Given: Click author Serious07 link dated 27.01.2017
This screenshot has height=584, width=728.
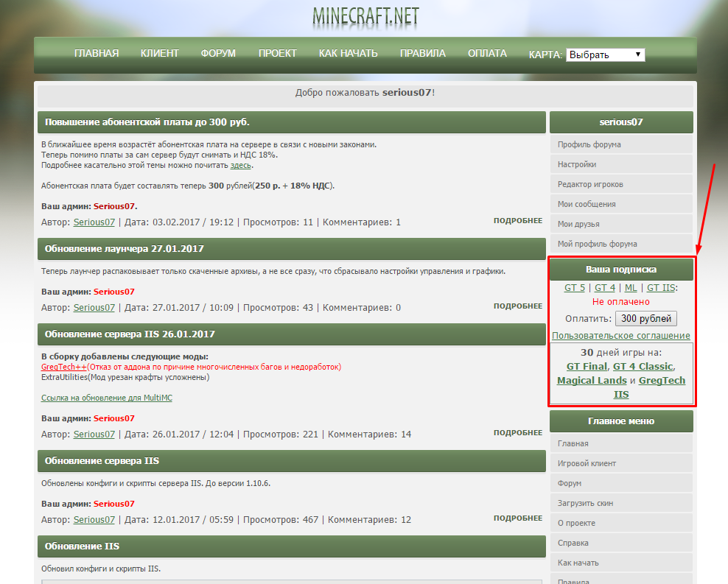Looking at the screenshot, I should [x=94, y=308].
